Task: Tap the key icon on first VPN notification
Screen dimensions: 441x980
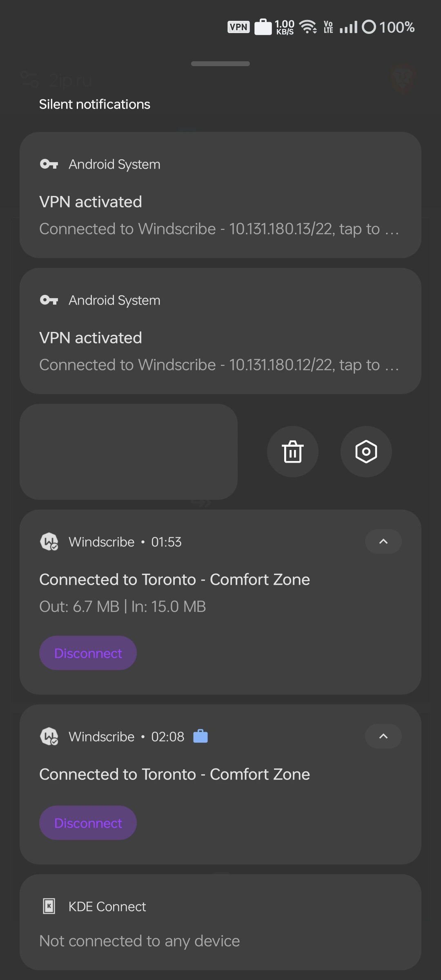Action: (x=49, y=164)
